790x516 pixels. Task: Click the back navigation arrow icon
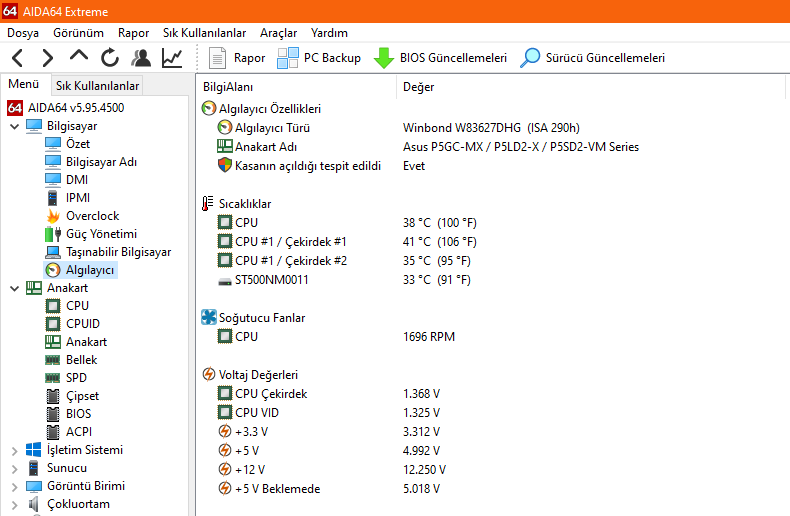pyautogui.click(x=18, y=58)
